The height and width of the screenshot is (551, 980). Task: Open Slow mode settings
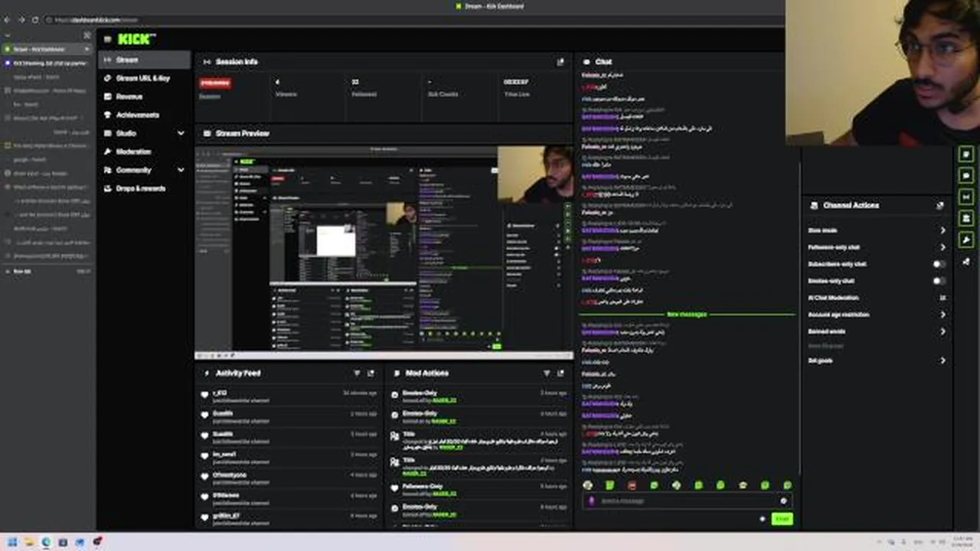click(x=877, y=230)
